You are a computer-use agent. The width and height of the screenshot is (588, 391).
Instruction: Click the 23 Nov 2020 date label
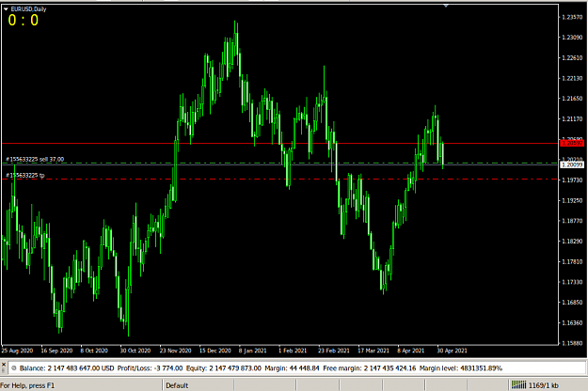[176, 351]
